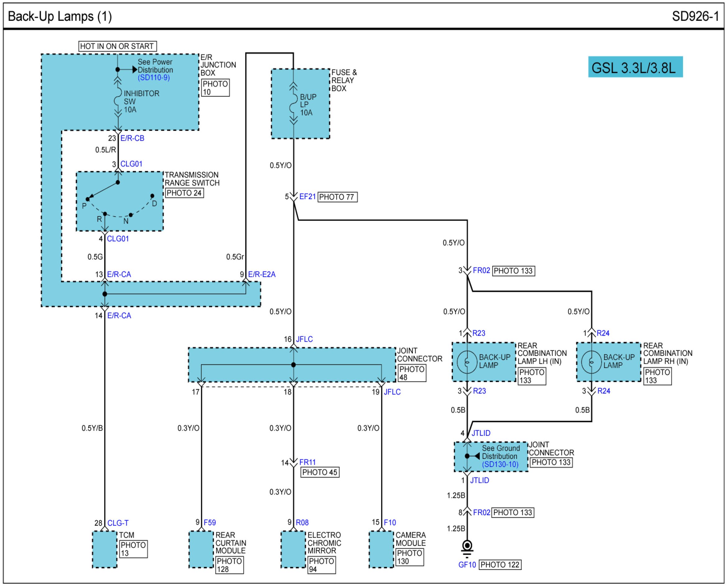This screenshot has width=728, height=588.
Task: Click the PHOTO 122 reference box
Action: [500, 565]
